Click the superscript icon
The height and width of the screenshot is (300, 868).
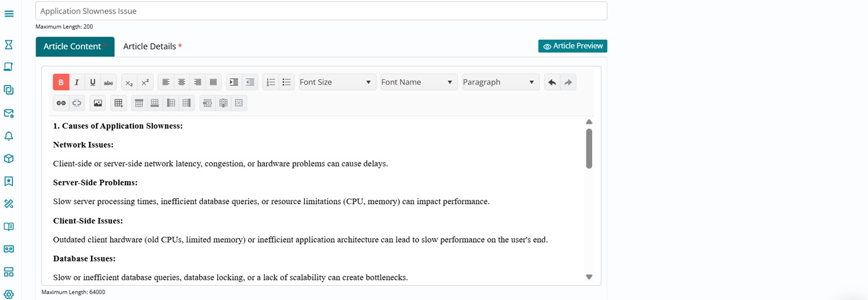coord(145,82)
